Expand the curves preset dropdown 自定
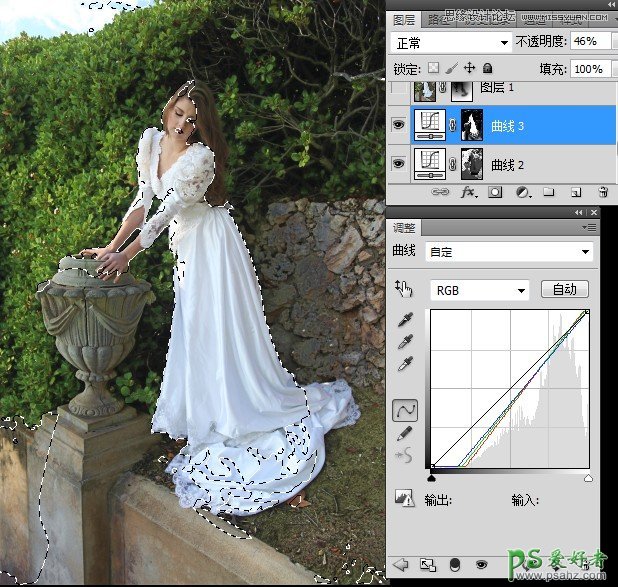 click(x=509, y=252)
